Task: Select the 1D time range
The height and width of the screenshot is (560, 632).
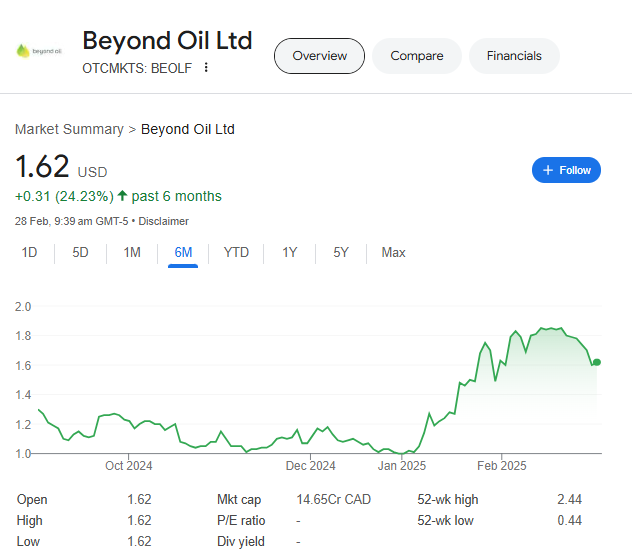Action: coord(29,252)
